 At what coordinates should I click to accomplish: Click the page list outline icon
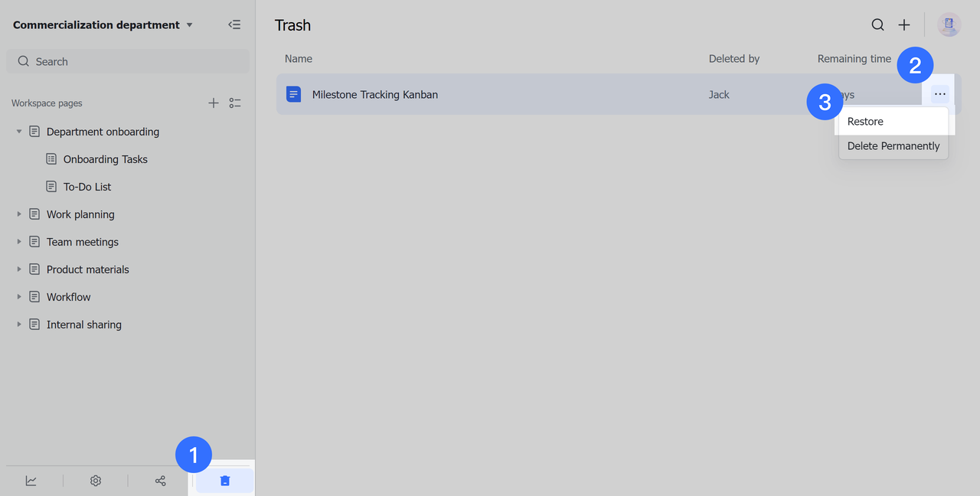coord(235,103)
